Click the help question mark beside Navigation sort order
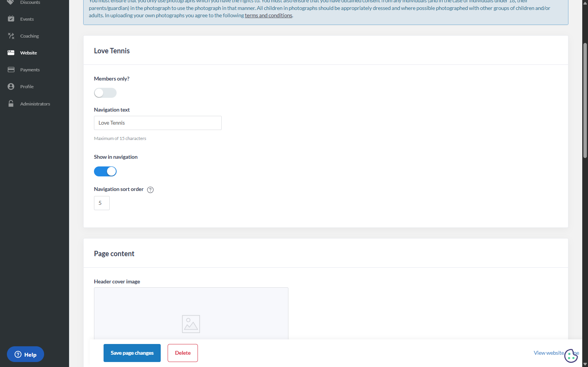 tap(150, 190)
